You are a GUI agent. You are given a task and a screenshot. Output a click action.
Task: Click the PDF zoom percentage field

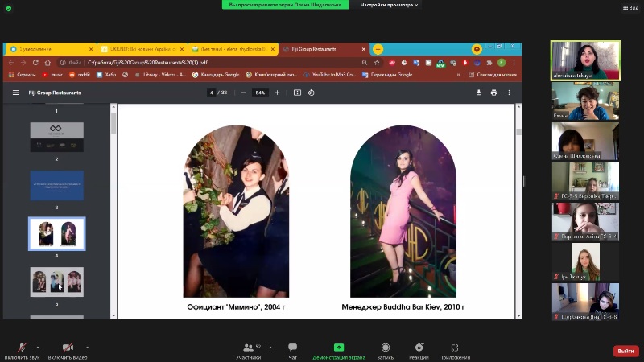click(x=260, y=93)
